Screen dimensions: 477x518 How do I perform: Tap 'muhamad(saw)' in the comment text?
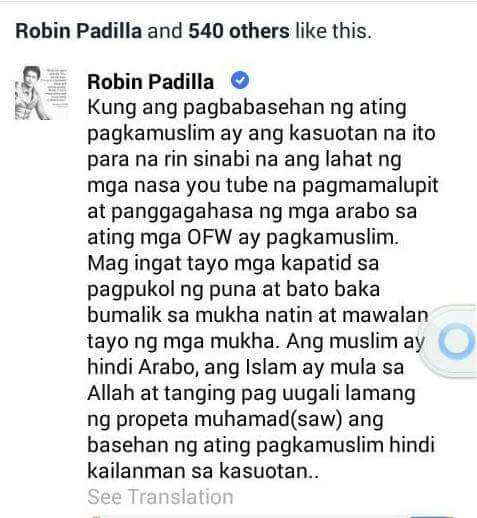point(268,419)
